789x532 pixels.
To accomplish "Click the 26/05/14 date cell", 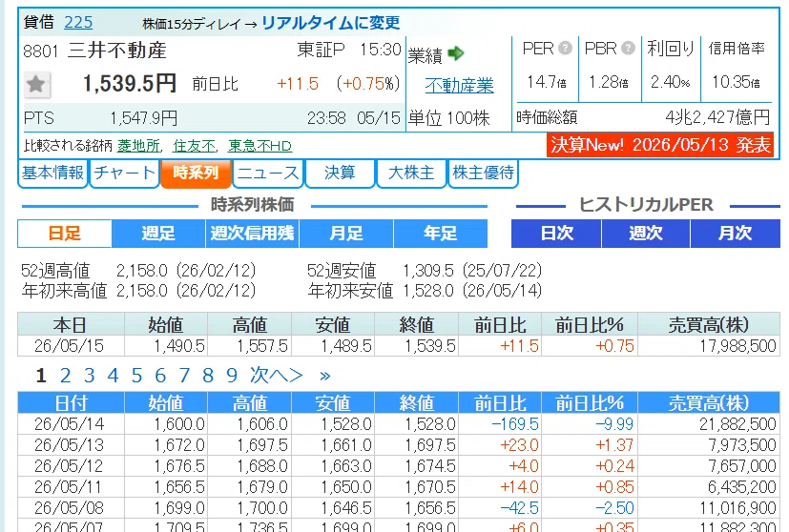I will click(x=70, y=424).
